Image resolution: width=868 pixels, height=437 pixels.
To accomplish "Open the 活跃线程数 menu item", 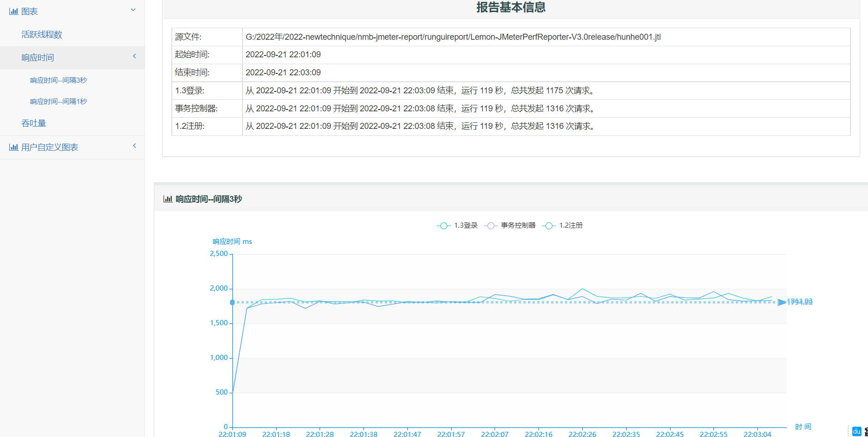I will tap(42, 34).
